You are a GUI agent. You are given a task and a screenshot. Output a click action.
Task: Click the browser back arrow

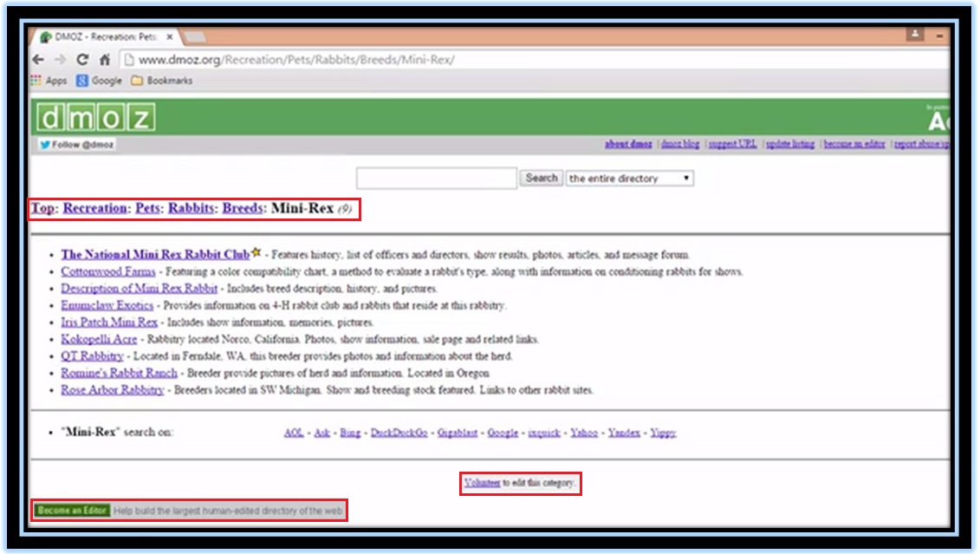coord(38,60)
